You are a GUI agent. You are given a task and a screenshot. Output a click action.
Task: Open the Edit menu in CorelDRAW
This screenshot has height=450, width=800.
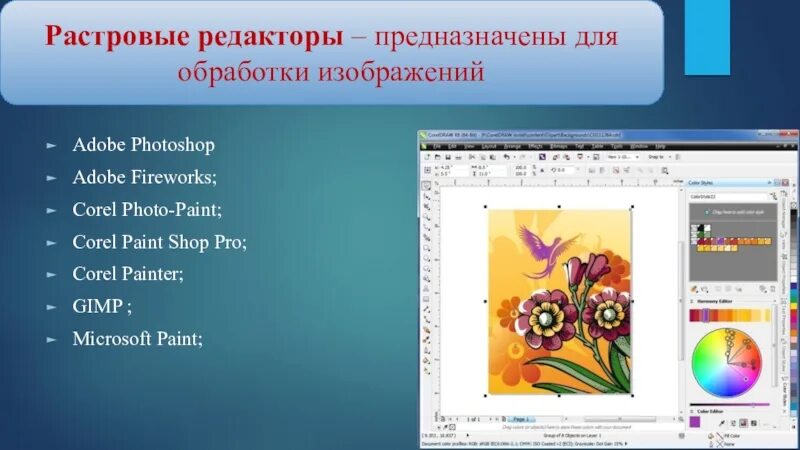452,146
